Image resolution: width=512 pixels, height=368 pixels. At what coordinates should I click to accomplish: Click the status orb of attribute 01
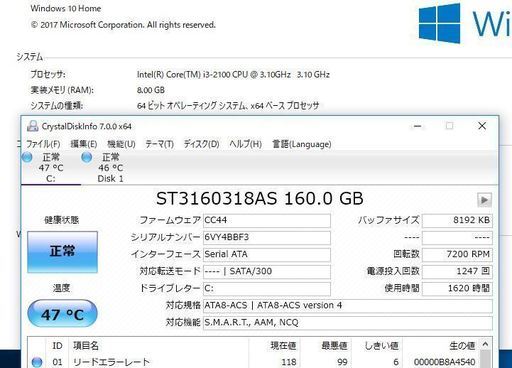37,362
